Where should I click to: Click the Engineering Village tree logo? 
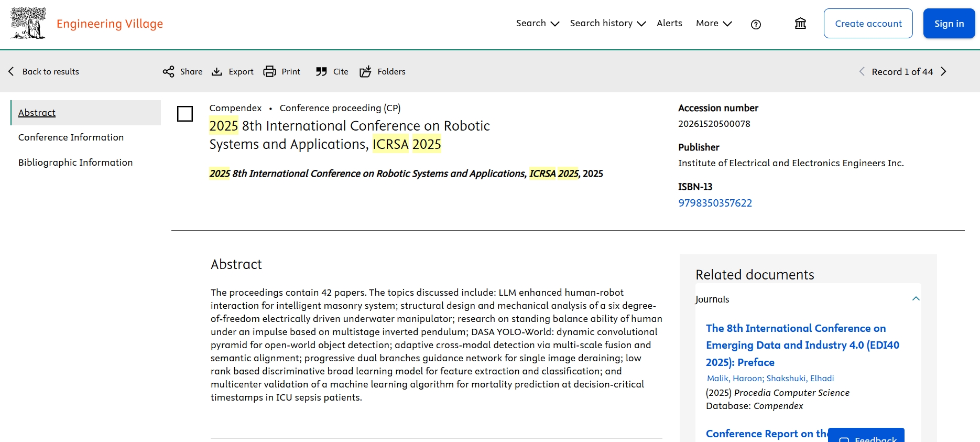coord(28,24)
